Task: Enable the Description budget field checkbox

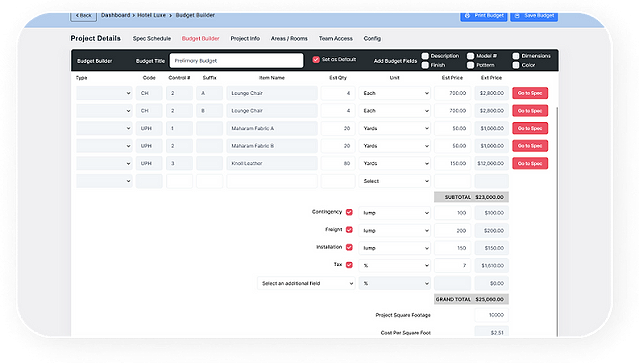Action: tap(425, 56)
